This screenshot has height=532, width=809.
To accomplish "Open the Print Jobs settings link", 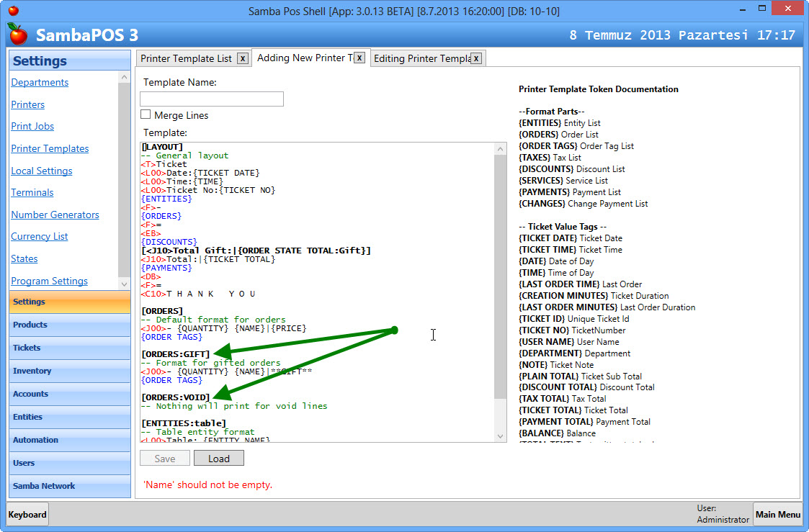I will pos(32,126).
